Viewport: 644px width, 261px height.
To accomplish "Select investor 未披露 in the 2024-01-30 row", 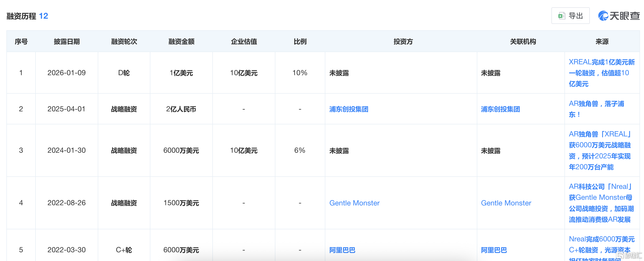I will click(x=339, y=151).
